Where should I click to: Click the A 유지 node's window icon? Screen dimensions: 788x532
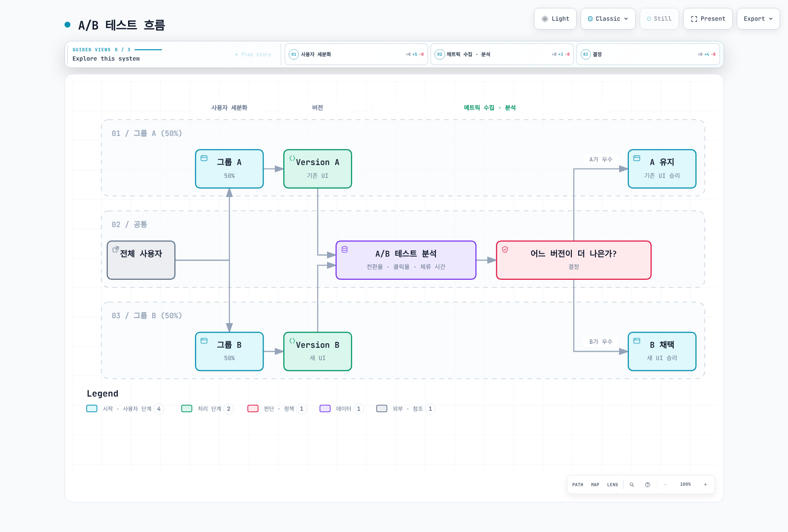(x=637, y=158)
